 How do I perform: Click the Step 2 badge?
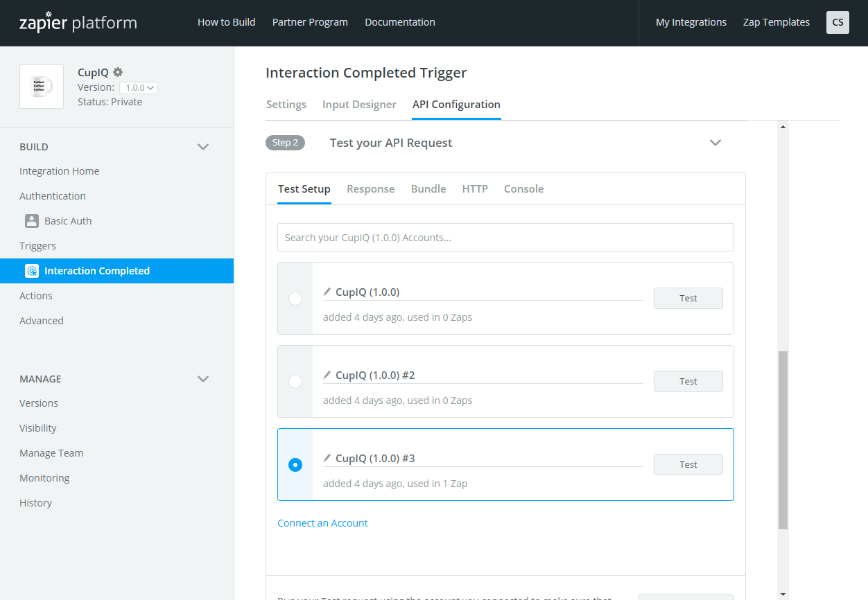285,143
